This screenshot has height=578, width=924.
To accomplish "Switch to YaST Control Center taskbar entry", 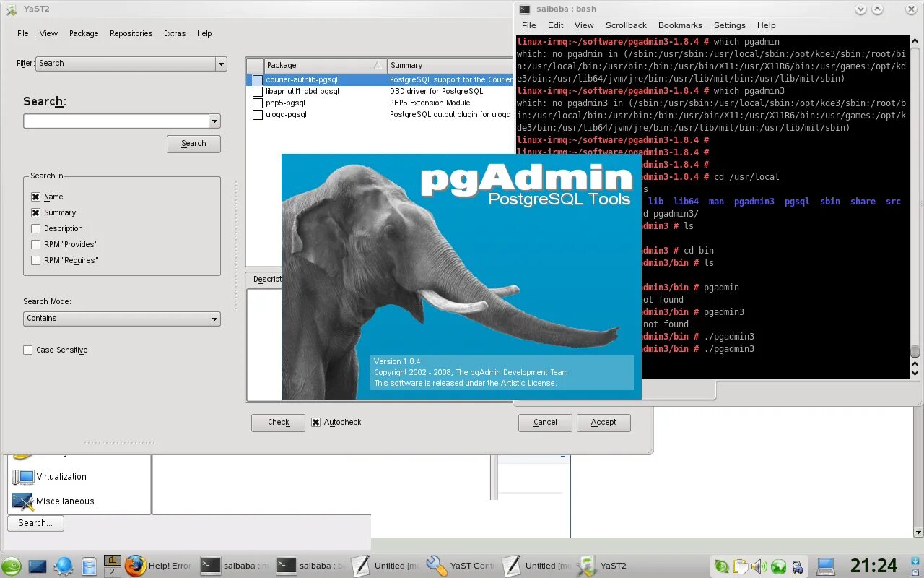I will click(461, 566).
